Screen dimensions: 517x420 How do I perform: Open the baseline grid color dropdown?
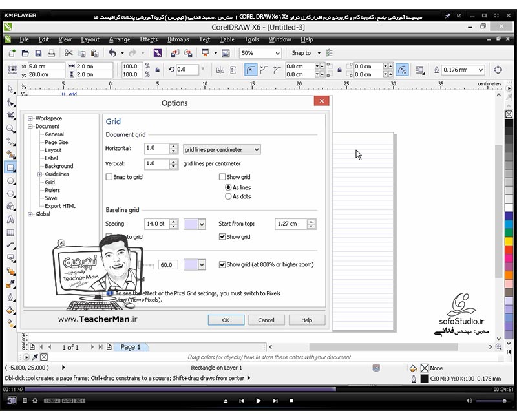[202, 224]
